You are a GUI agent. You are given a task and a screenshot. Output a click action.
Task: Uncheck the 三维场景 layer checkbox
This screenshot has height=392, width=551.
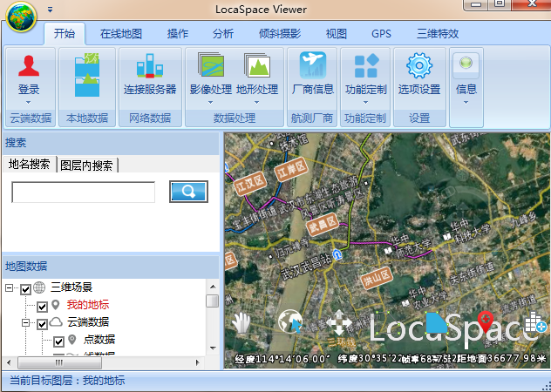25,289
